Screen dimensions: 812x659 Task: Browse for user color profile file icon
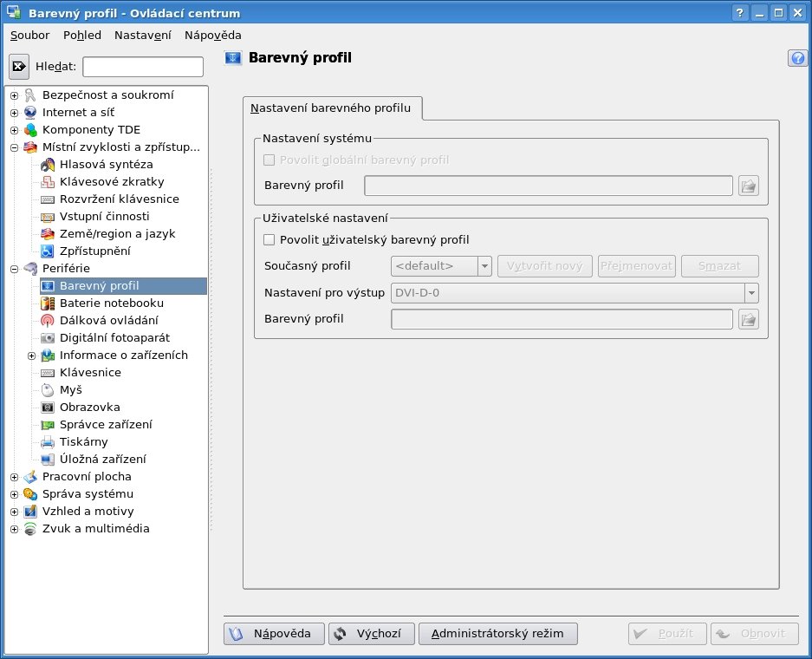pos(748,319)
